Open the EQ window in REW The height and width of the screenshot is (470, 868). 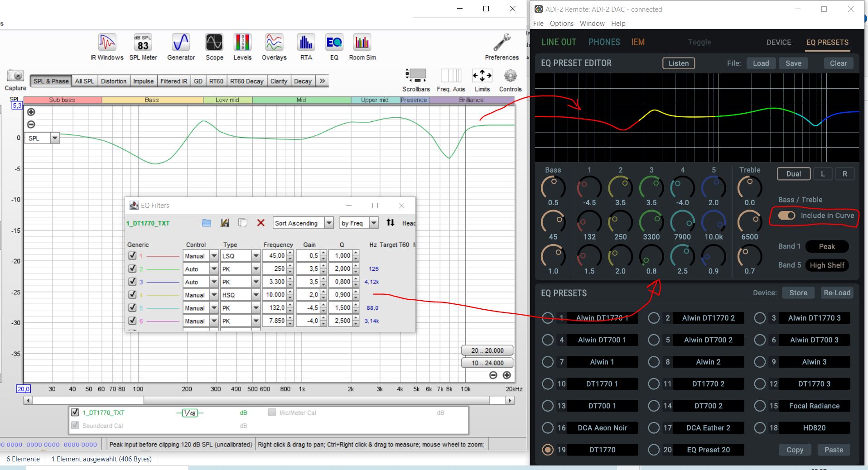(x=334, y=47)
